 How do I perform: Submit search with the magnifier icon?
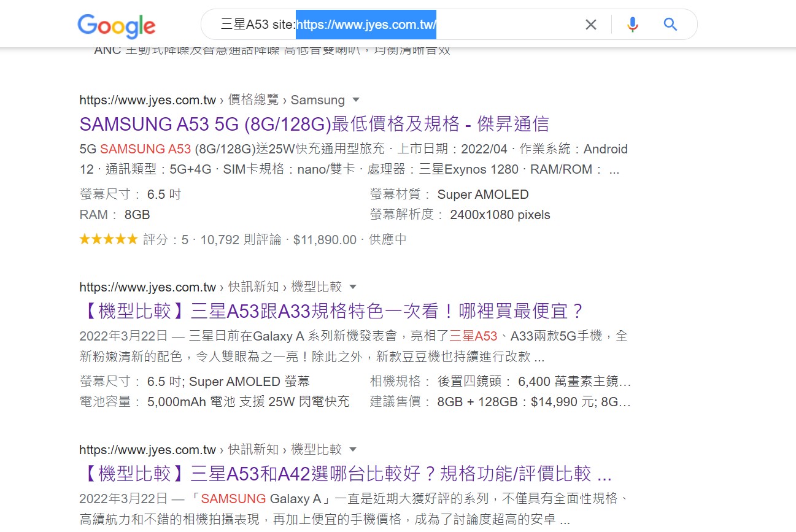tap(670, 25)
